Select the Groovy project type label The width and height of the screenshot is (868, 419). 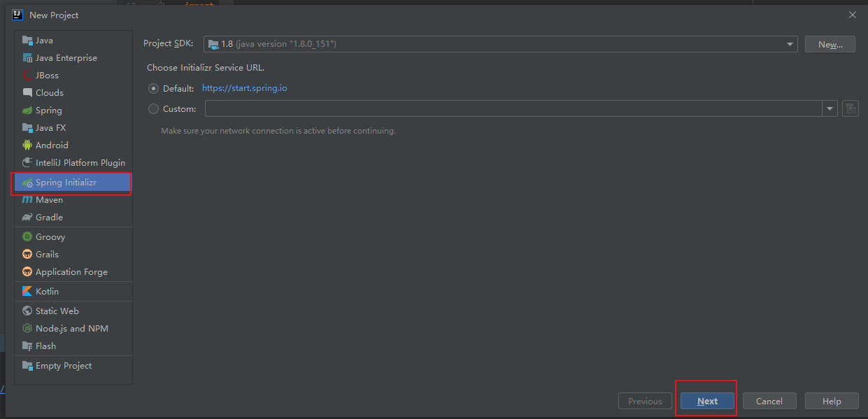click(x=50, y=237)
